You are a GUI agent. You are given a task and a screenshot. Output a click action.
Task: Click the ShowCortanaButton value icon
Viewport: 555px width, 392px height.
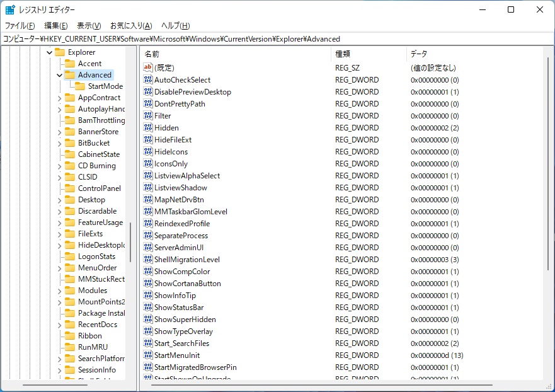[148, 283]
